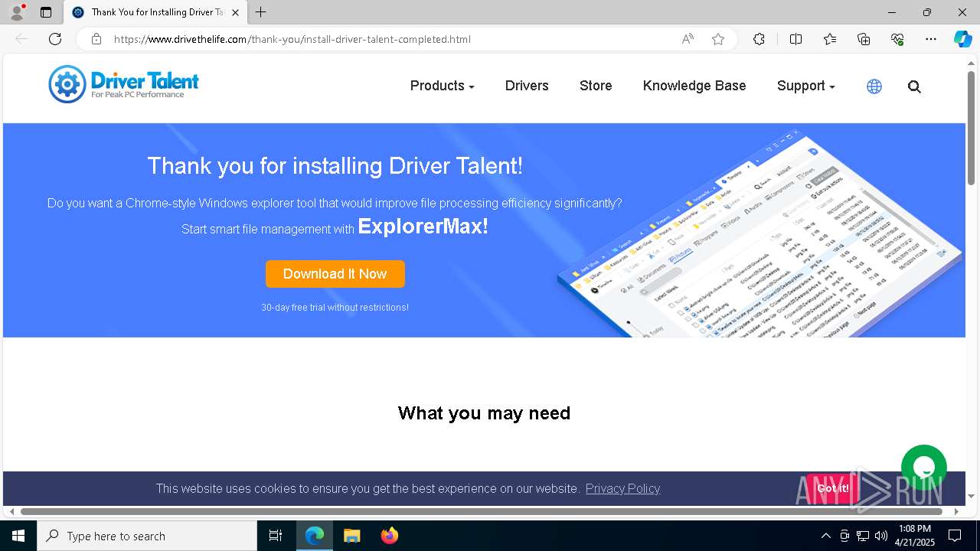Viewport: 980px width, 551px height.
Task: Go to the Store page
Action: pos(596,86)
